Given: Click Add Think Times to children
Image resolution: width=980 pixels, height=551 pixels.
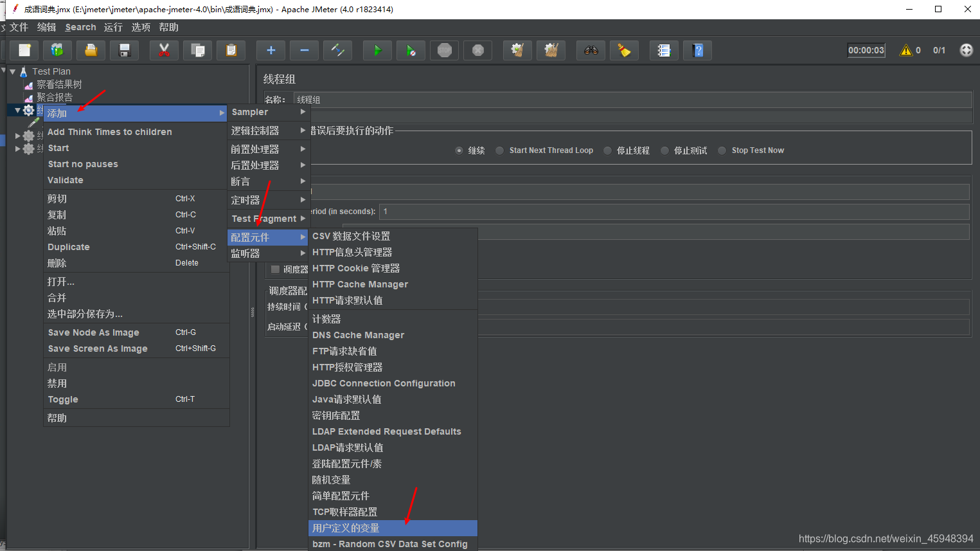Looking at the screenshot, I should point(136,132).
